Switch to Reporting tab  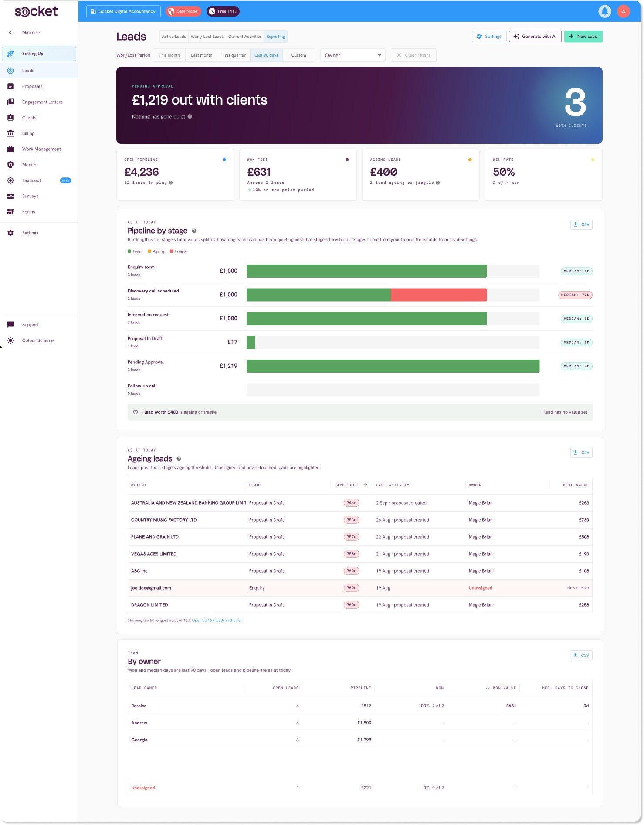[276, 37]
